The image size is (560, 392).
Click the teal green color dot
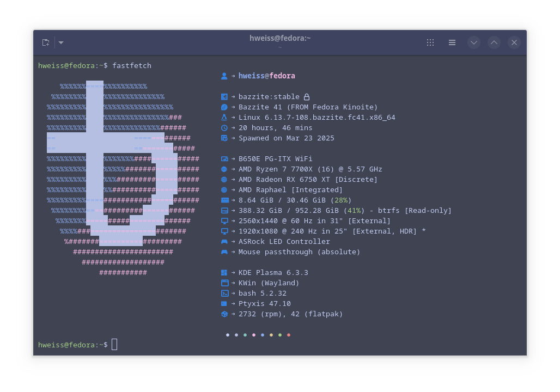(245, 335)
